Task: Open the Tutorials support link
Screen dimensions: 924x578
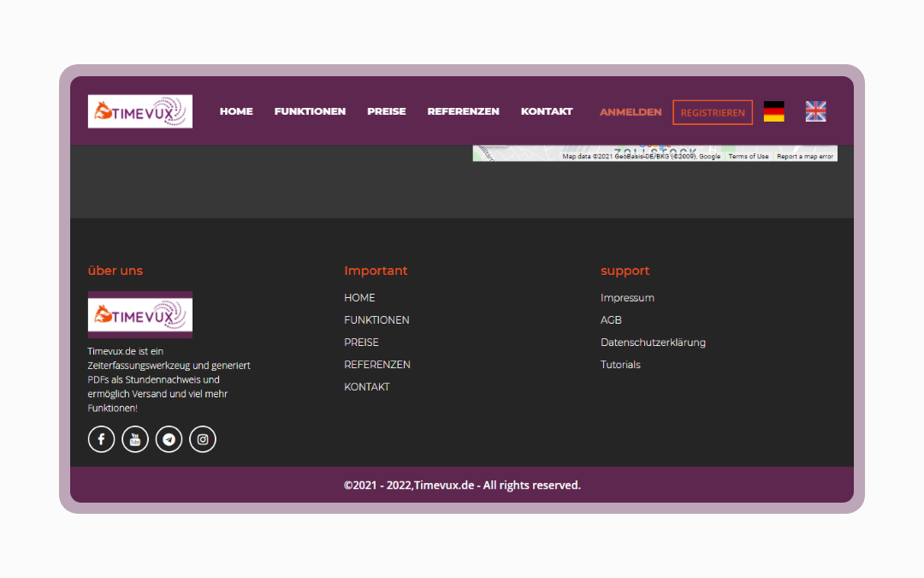Action: (620, 365)
